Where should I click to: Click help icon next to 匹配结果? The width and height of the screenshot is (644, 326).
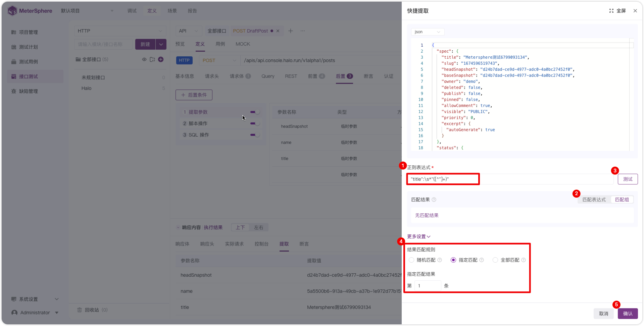tap(434, 200)
